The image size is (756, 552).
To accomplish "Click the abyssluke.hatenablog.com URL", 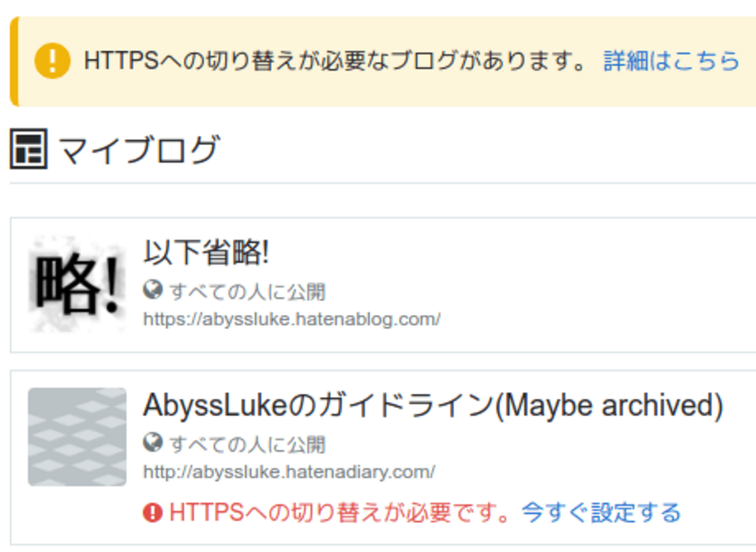I will 291,319.
